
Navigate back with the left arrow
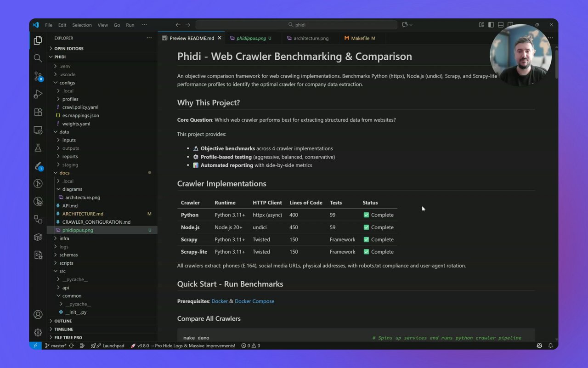pos(178,25)
